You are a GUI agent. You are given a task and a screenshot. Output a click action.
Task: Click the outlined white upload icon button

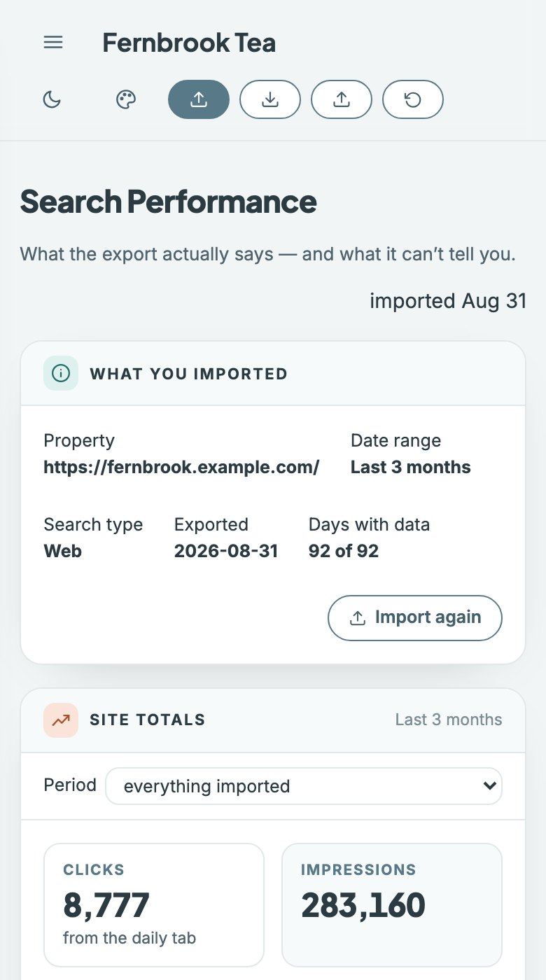tap(342, 100)
